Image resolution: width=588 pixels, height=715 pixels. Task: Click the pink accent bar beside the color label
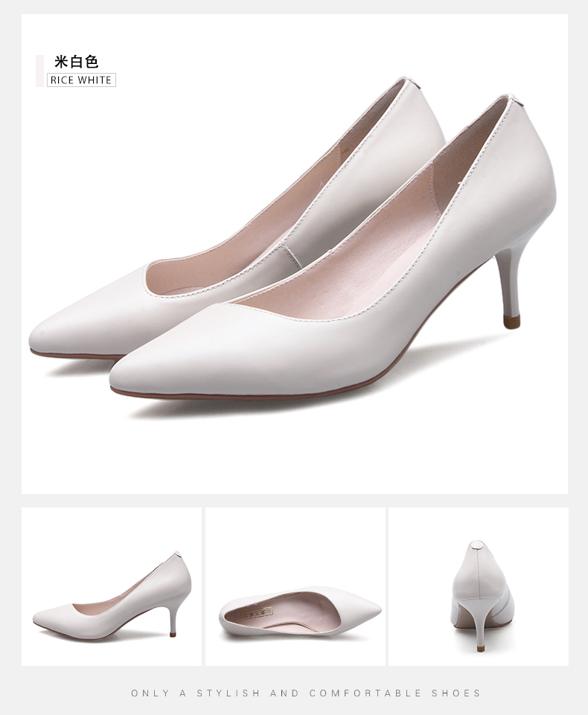pyautogui.click(x=39, y=71)
